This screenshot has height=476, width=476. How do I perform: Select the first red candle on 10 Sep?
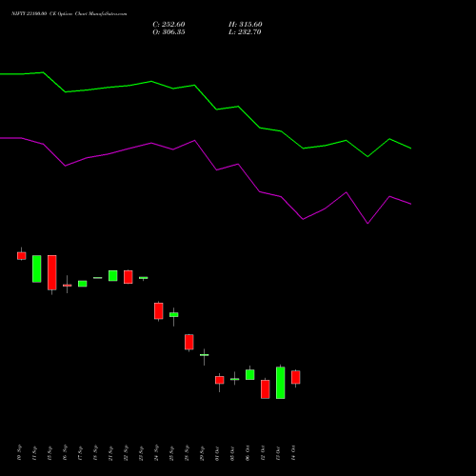22,256
